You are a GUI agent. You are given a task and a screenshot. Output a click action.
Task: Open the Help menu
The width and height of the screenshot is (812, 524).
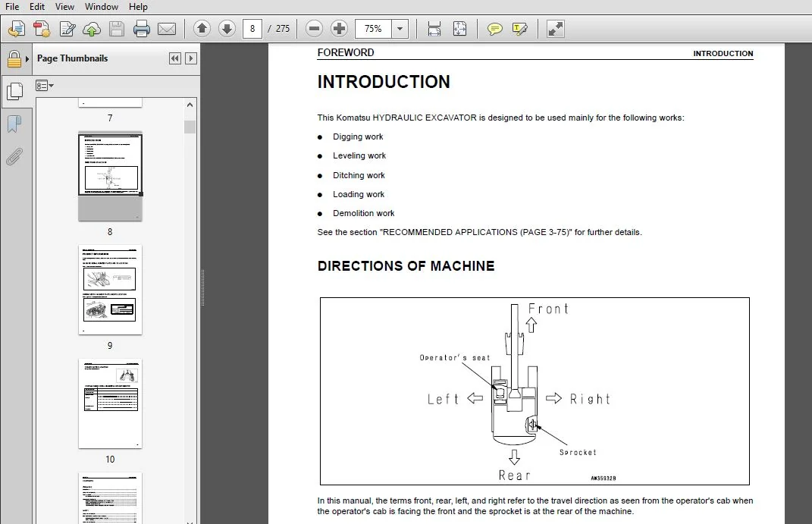(x=138, y=7)
